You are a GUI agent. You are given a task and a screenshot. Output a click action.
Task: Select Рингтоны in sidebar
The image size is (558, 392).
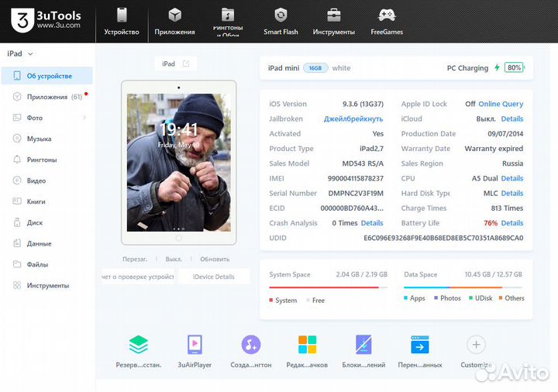47,160
